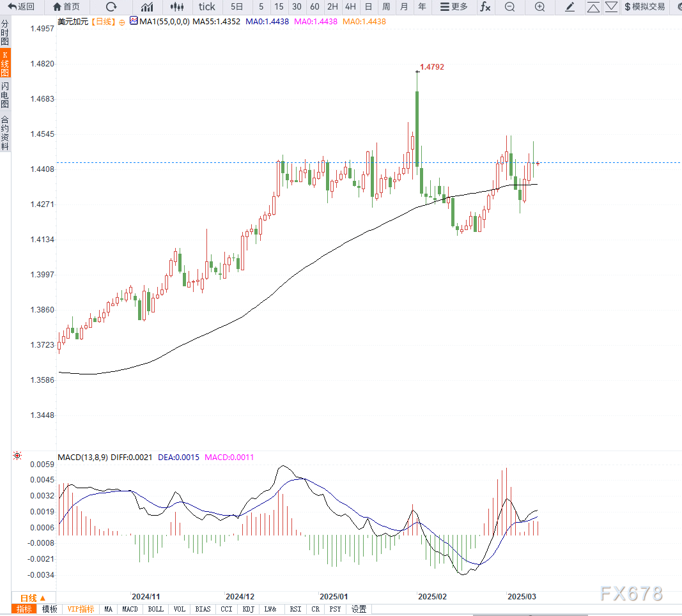Image resolution: width=682 pixels, height=616 pixels.
Task: Click the sun icon beside MACD panel
Action: click(x=17, y=456)
